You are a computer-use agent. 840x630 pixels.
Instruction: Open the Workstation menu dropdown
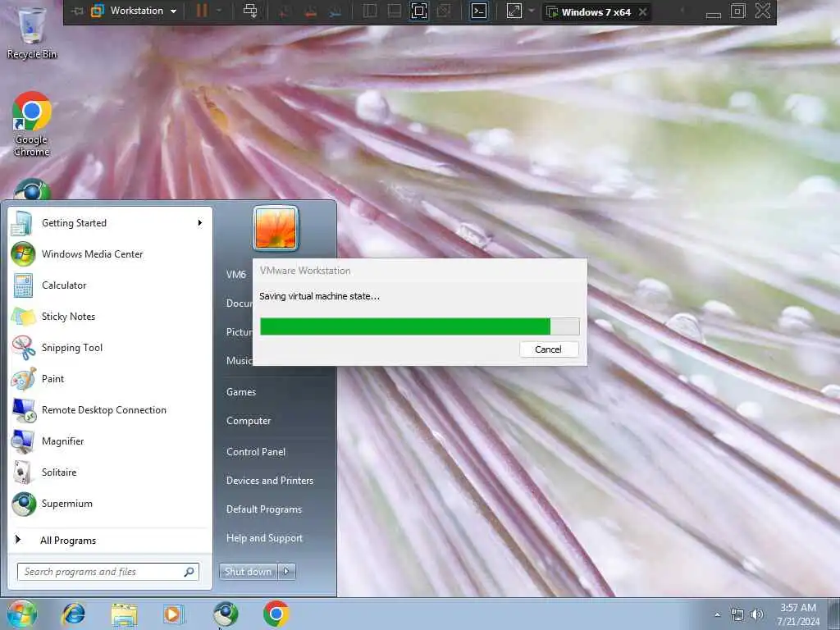(x=135, y=11)
